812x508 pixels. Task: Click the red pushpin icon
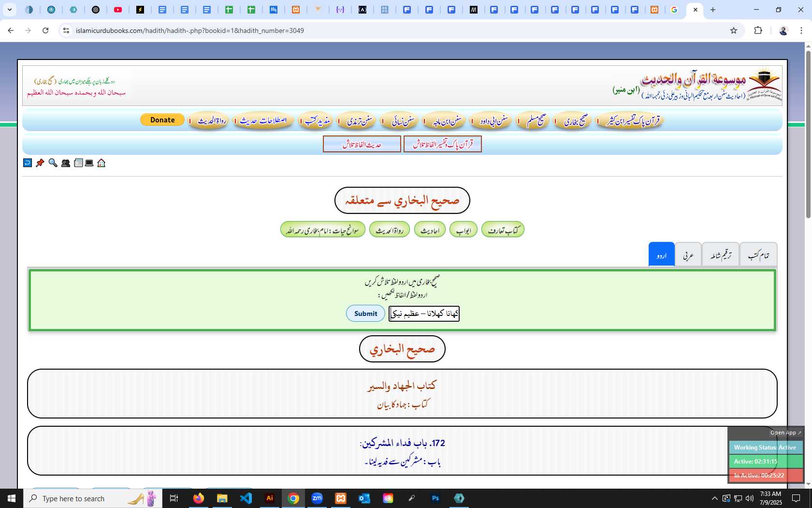(x=40, y=163)
